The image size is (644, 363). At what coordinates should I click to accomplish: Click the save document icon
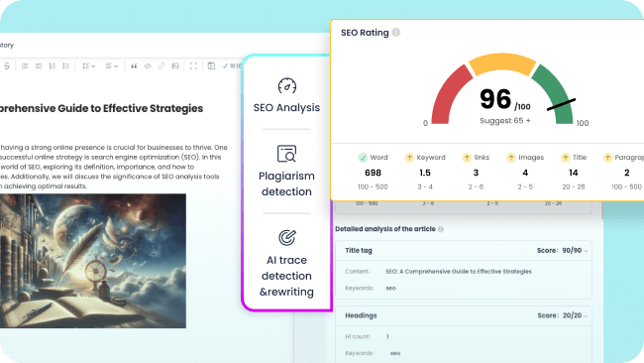[211, 65]
